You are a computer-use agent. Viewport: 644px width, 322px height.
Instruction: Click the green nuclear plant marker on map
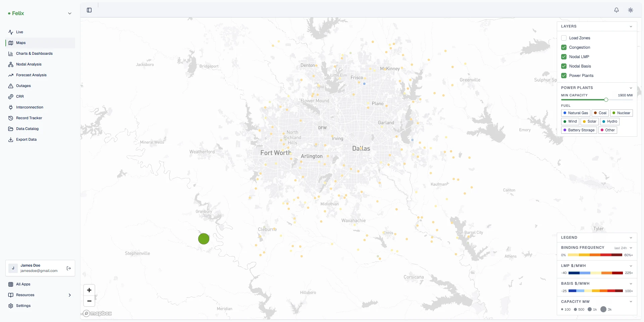point(204,239)
